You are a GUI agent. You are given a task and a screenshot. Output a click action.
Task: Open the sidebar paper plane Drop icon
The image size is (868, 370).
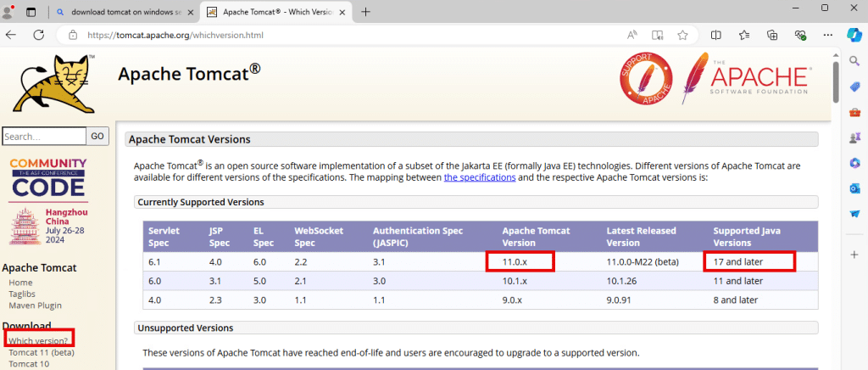click(854, 214)
